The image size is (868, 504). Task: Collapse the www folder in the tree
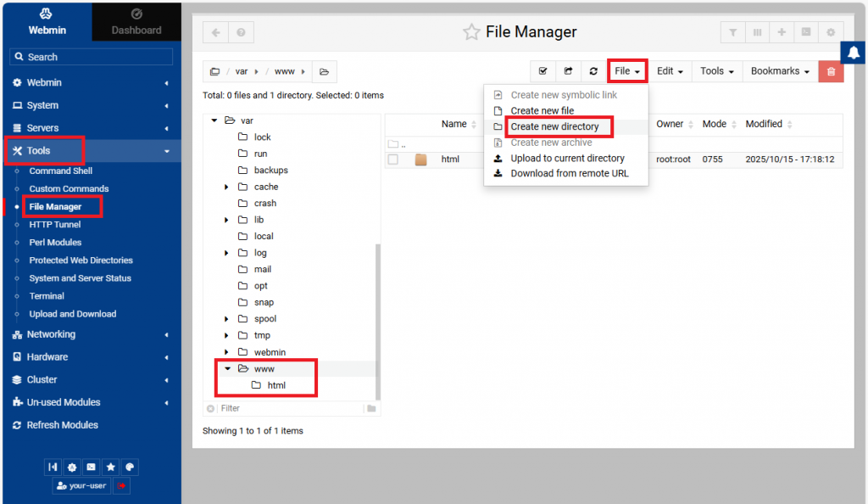(x=227, y=369)
